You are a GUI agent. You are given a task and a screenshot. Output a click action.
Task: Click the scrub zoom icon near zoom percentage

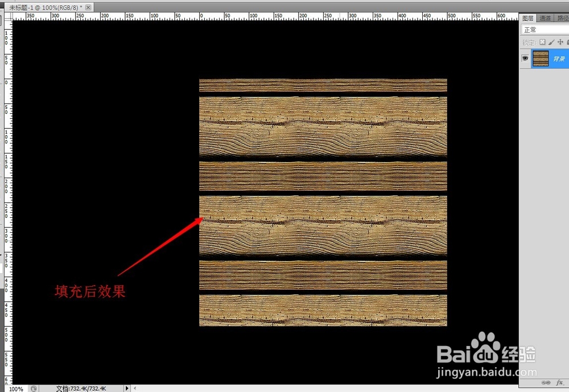coord(33,389)
